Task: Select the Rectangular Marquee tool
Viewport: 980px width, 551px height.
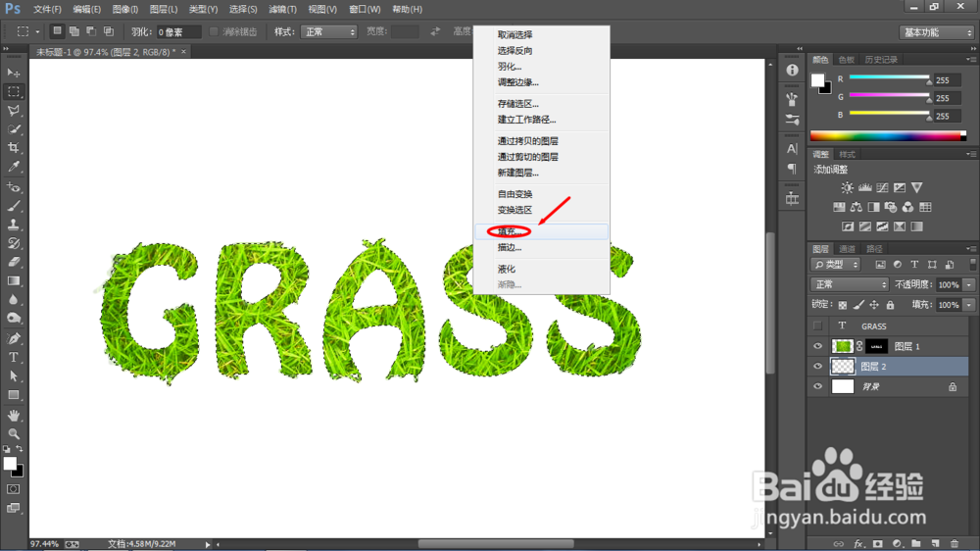Action: click(13, 91)
